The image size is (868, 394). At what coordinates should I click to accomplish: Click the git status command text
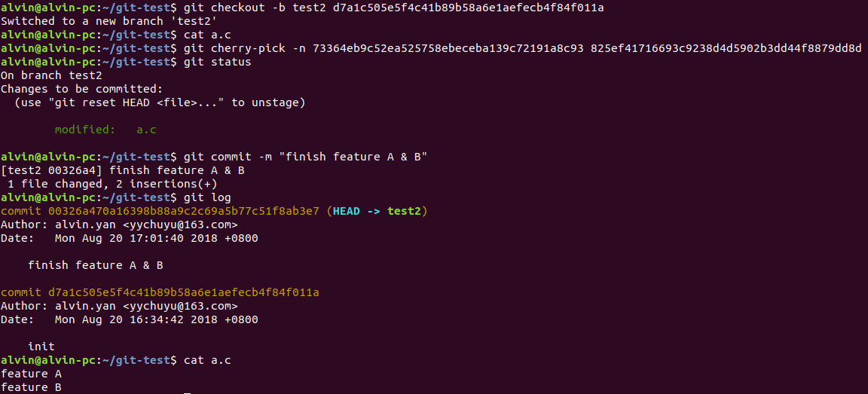217,62
